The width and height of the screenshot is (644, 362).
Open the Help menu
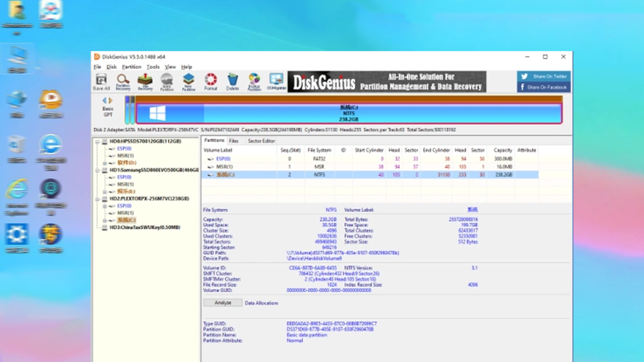(x=186, y=67)
